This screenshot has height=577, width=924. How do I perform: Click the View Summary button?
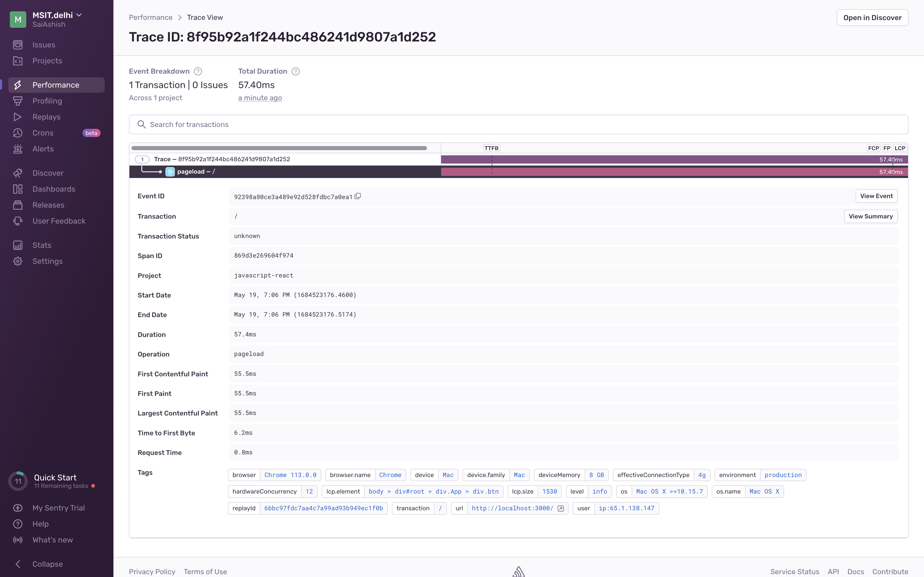coord(871,216)
